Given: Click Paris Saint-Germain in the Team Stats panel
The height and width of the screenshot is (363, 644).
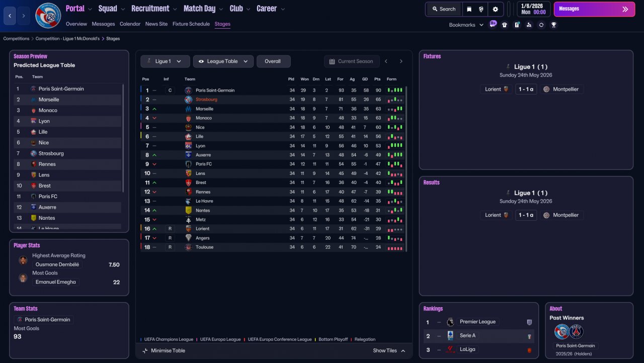Looking at the screenshot, I should click(44, 320).
